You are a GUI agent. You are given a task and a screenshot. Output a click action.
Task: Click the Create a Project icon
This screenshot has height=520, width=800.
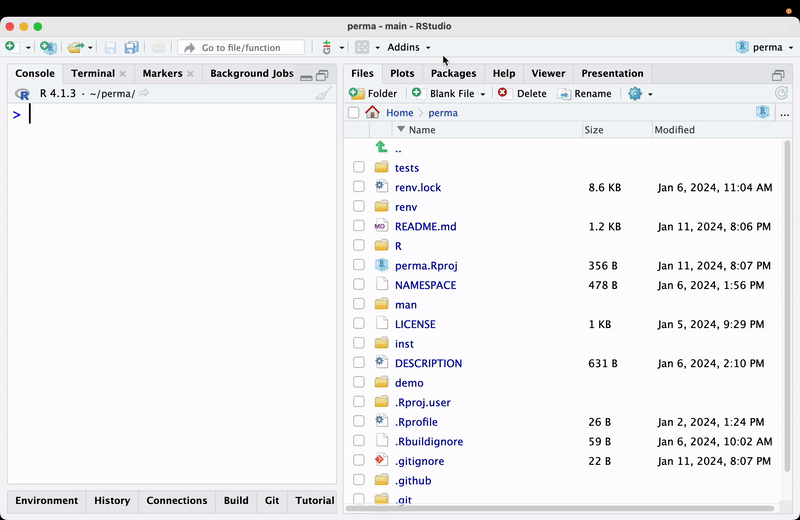coord(48,47)
